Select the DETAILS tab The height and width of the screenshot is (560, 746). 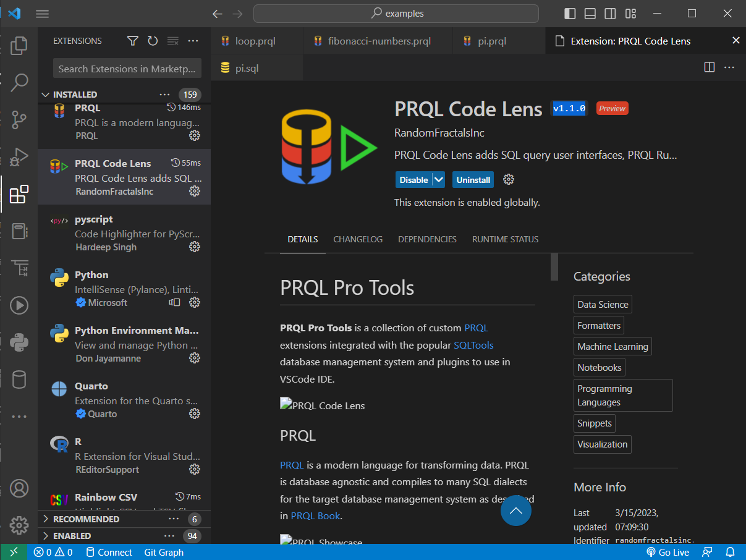point(303,239)
